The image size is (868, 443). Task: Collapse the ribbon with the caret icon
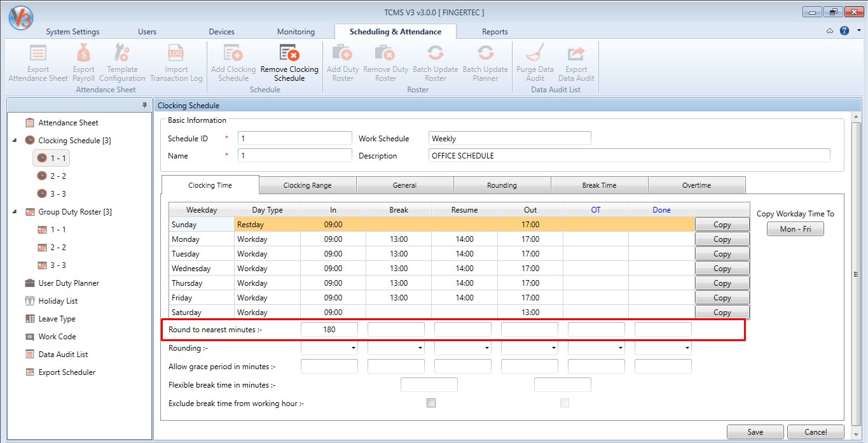pyautogui.click(x=830, y=31)
